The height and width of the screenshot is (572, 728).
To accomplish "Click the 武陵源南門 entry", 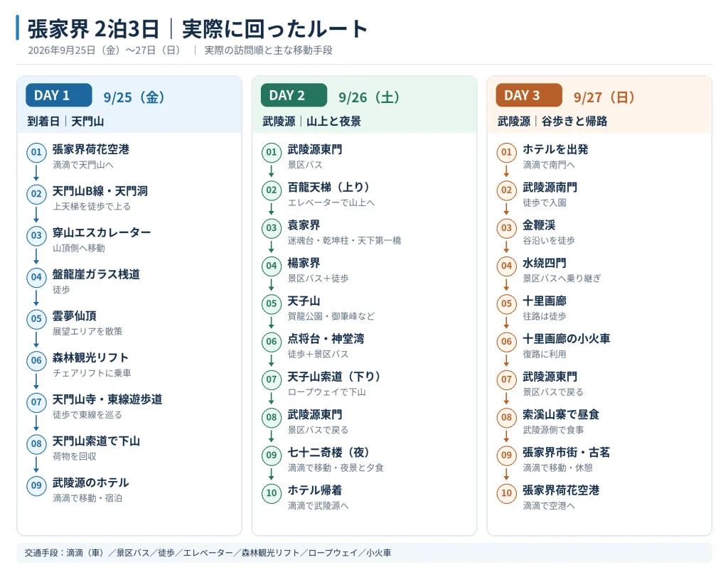I will [x=550, y=188].
